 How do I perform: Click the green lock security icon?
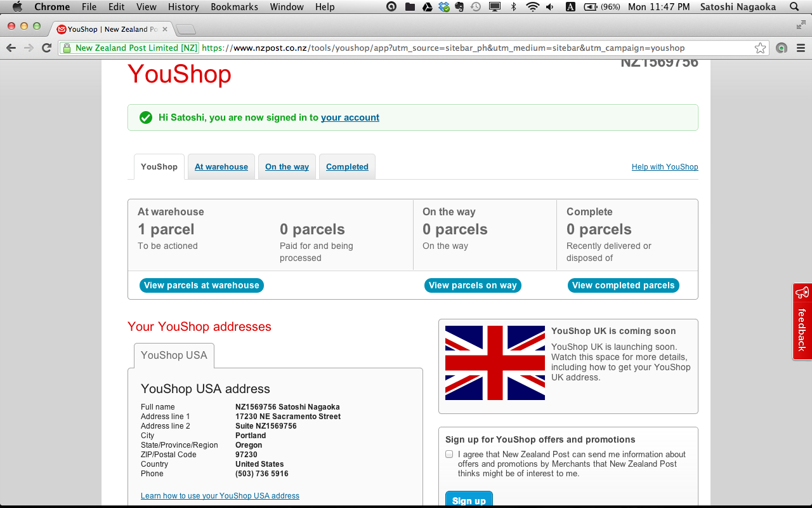tap(65, 48)
